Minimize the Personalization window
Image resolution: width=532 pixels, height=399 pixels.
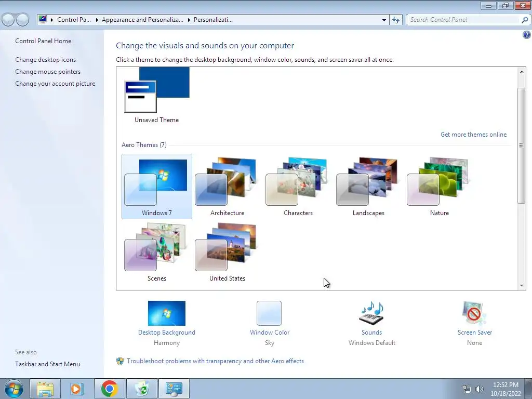488,5
